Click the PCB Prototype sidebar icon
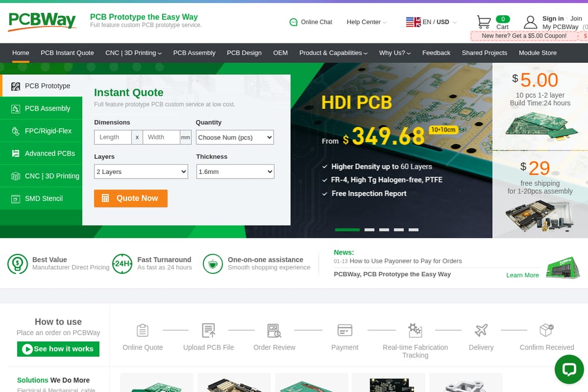Screen dimensions: 588x392 coord(15,86)
